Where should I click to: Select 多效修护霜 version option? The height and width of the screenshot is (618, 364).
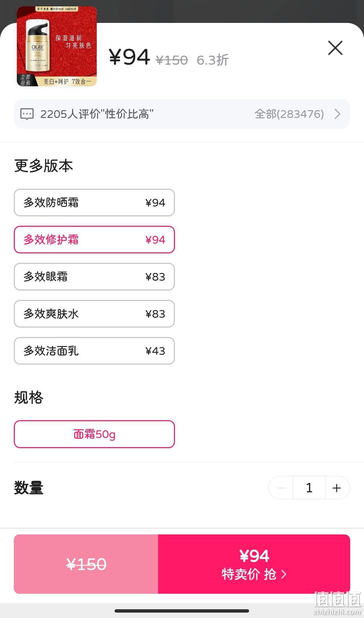(94, 240)
